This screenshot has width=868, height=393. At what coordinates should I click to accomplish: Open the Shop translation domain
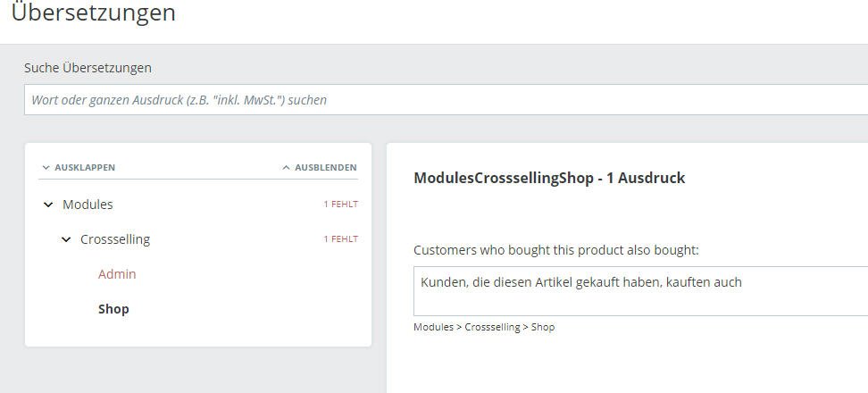coord(113,309)
